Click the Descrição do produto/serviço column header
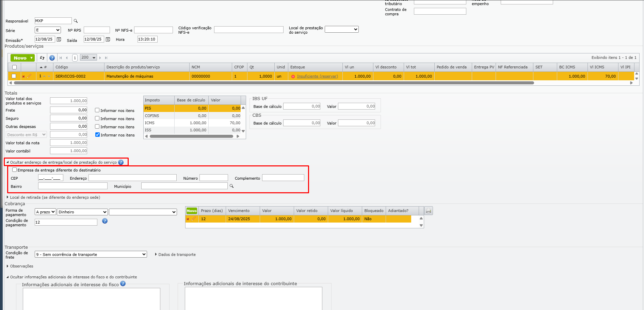644x310 pixels. tap(147, 67)
